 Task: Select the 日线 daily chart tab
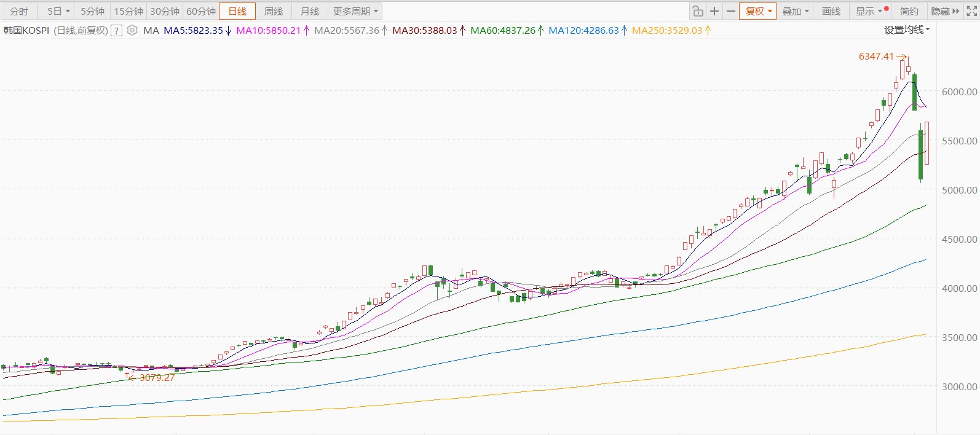(237, 11)
